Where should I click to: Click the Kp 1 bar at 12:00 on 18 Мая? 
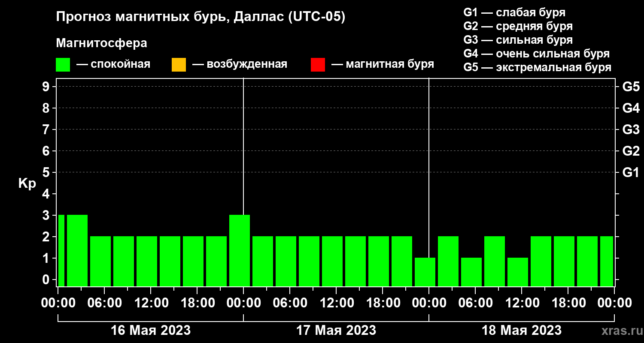coord(518,272)
